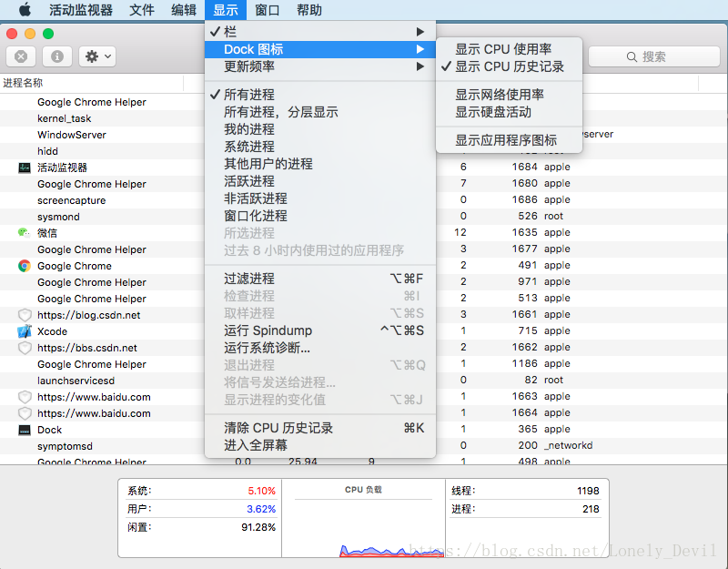
Task: Choose 显示应用程序图标 in submenu
Action: tap(509, 140)
